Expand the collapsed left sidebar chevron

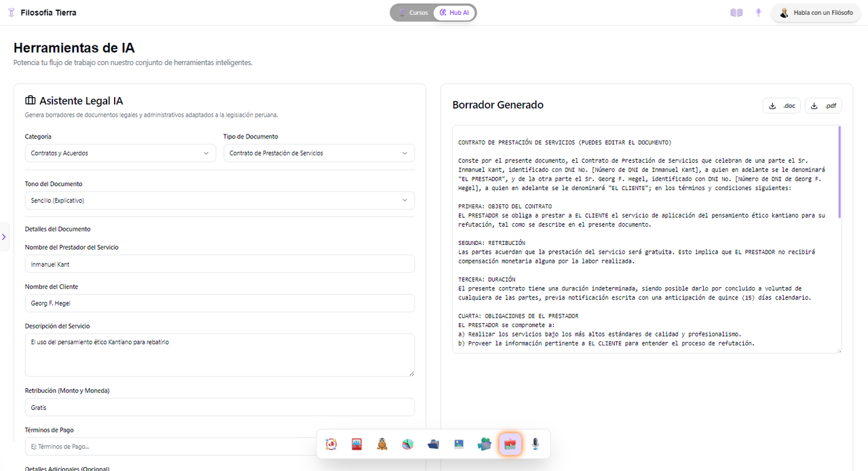coord(4,237)
